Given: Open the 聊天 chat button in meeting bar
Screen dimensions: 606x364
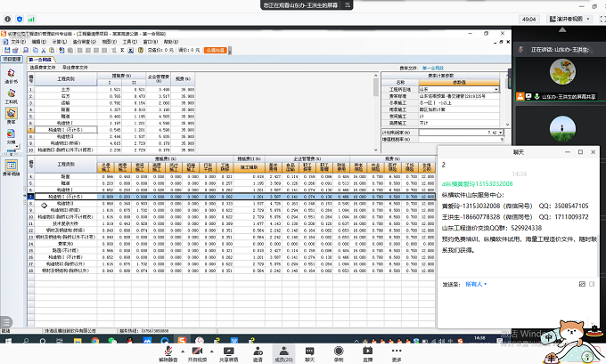Looking at the screenshot, I should [x=309, y=353].
